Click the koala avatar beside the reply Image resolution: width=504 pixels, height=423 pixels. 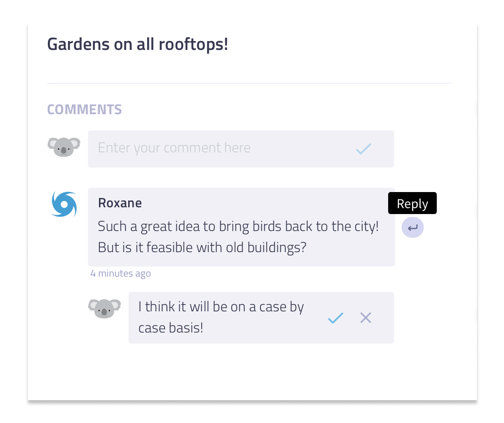click(x=104, y=308)
